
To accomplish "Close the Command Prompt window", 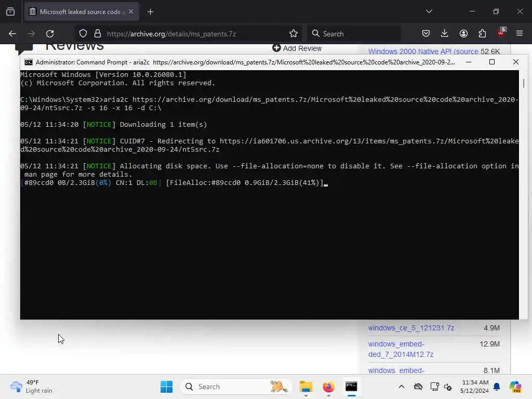I will [x=516, y=62].
